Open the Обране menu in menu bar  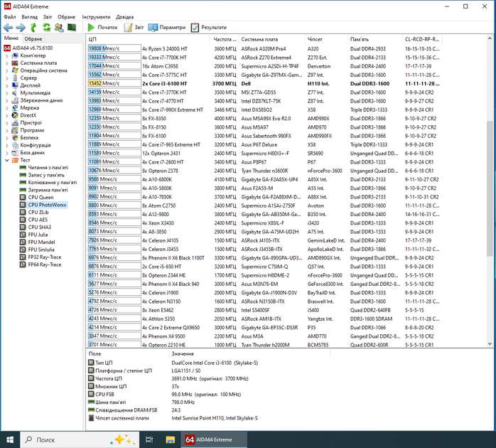(x=66, y=17)
